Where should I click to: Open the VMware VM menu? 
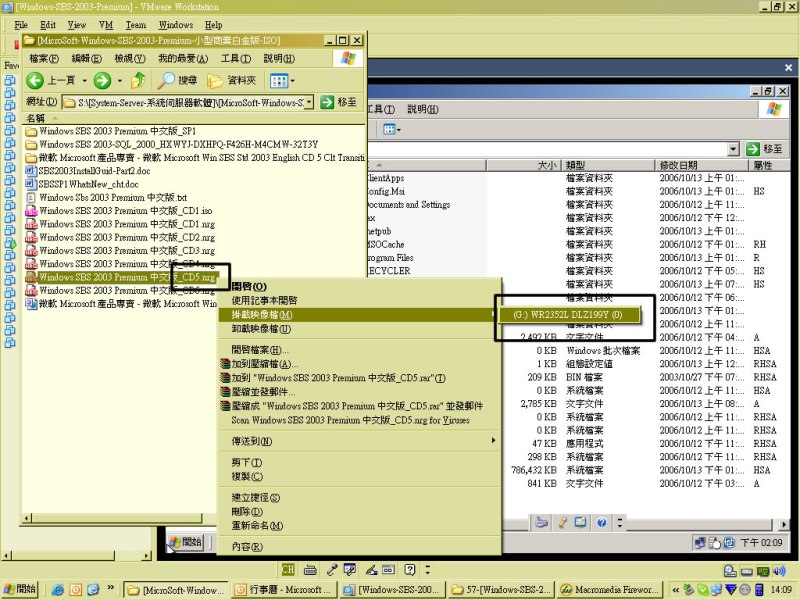click(x=106, y=24)
